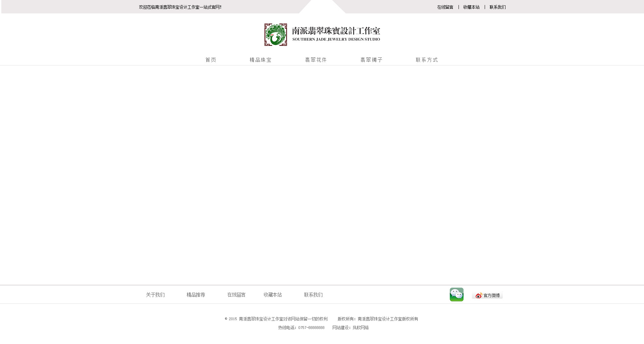644x344 pixels.
Task: Click the hotline number 0757-88888888
Action: pos(311,328)
